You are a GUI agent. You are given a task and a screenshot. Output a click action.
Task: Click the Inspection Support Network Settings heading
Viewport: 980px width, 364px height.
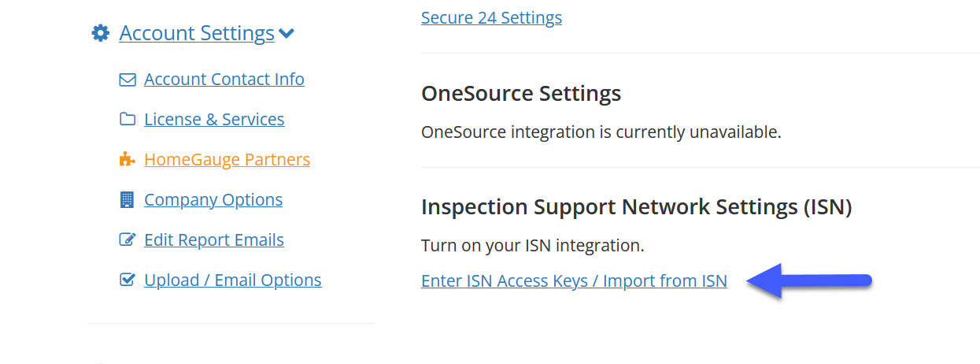coord(636,207)
